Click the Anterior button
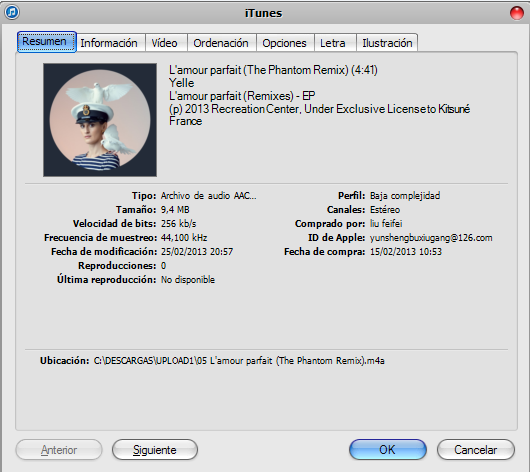This screenshot has width=530, height=472. [x=59, y=450]
